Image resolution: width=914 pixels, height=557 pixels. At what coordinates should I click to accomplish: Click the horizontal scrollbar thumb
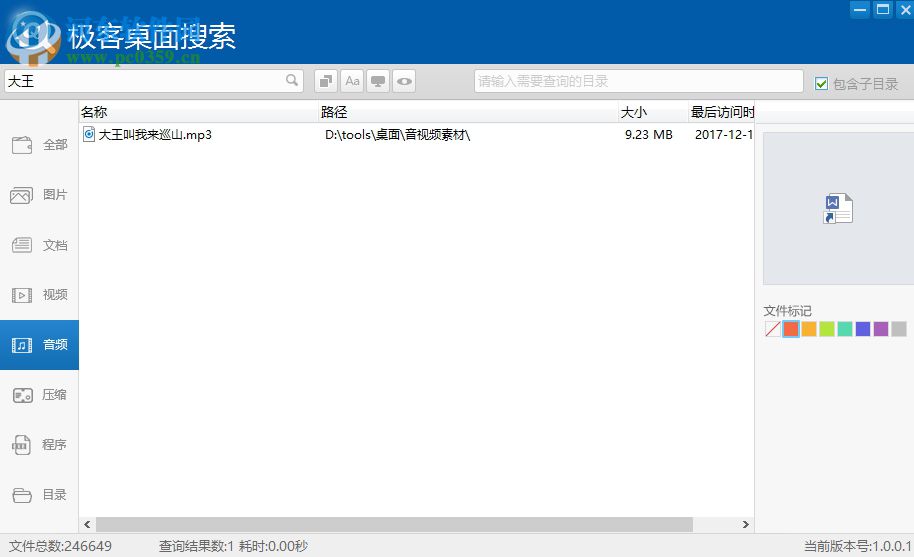[x=394, y=524]
